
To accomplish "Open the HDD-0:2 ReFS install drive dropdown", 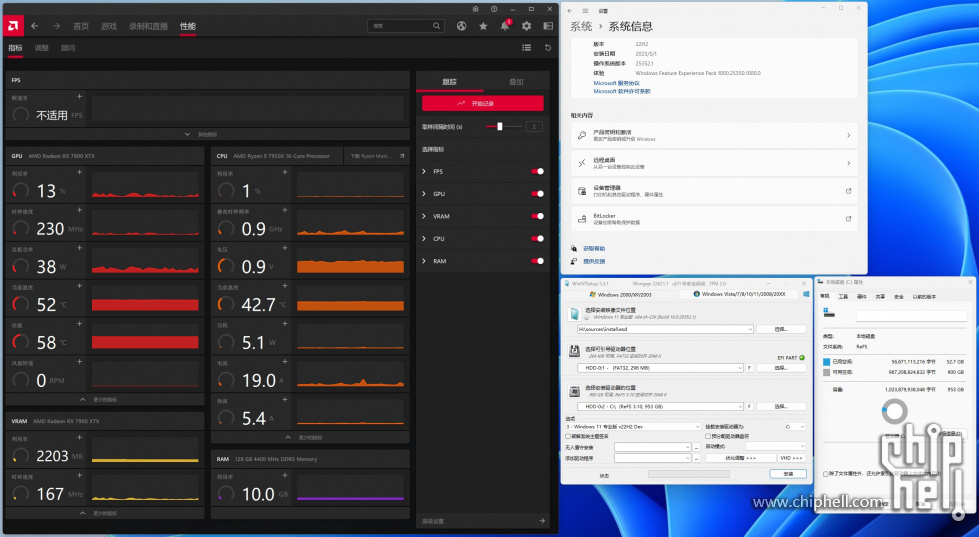I will coord(740,406).
